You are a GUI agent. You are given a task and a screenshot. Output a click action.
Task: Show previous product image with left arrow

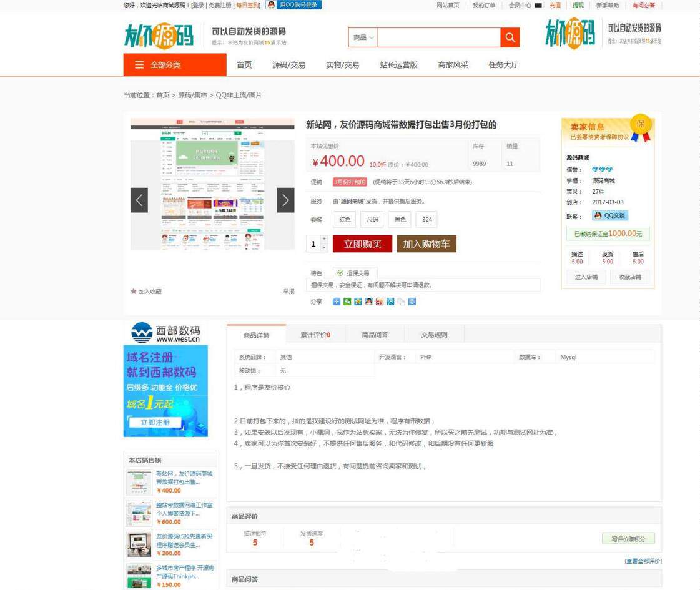[139, 200]
